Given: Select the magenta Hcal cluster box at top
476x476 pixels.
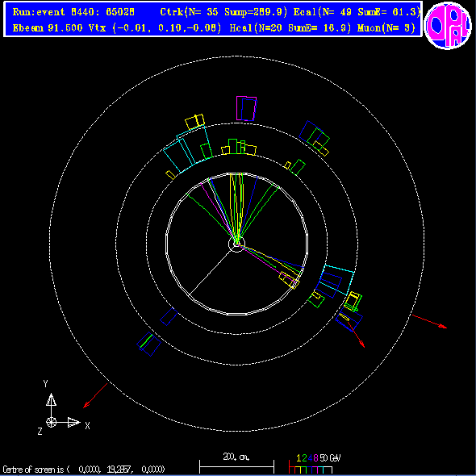Looking at the screenshot, I should pos(246,108).
